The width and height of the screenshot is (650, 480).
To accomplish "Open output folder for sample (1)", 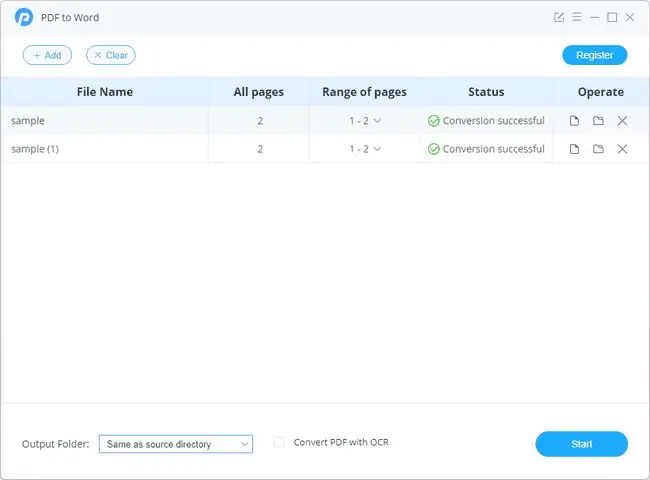I will pos(598,149).
